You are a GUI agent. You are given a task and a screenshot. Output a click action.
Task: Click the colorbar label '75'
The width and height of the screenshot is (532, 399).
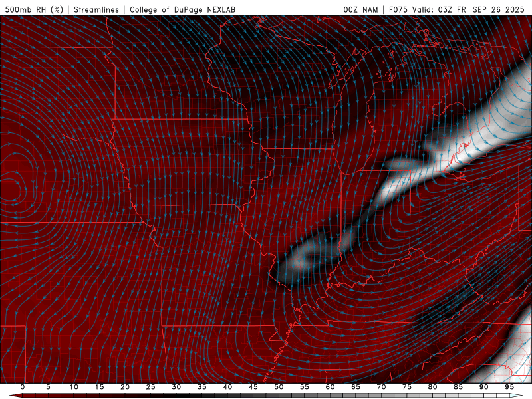point(407,387)
